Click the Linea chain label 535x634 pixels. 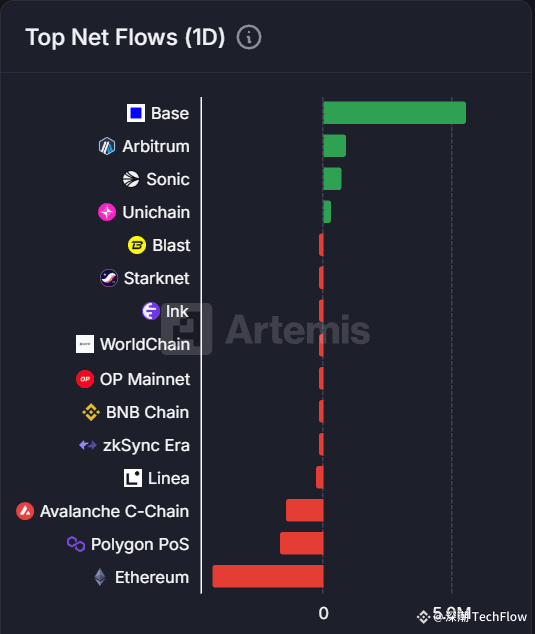point(169,478)
